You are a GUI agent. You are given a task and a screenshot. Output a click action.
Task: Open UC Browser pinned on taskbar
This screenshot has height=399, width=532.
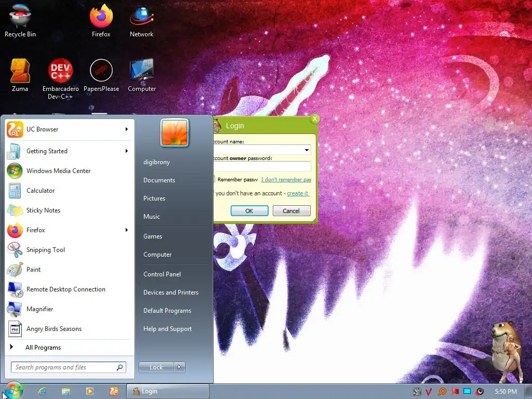coord(113,391)
